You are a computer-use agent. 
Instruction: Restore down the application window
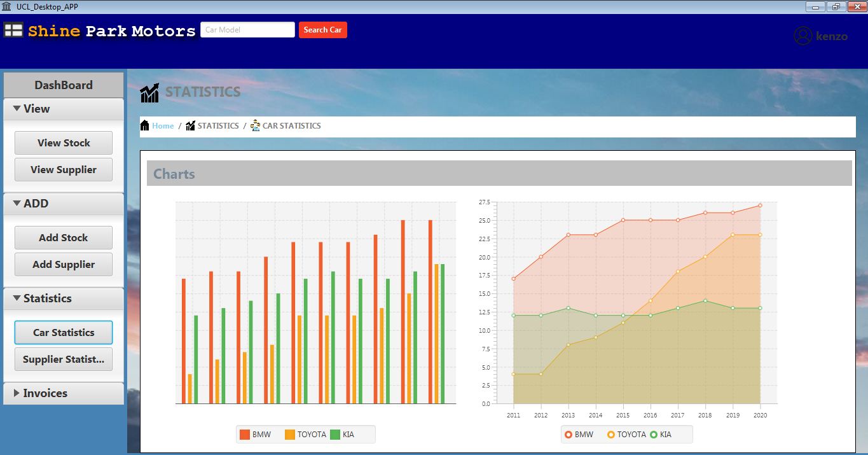(835, 7)
